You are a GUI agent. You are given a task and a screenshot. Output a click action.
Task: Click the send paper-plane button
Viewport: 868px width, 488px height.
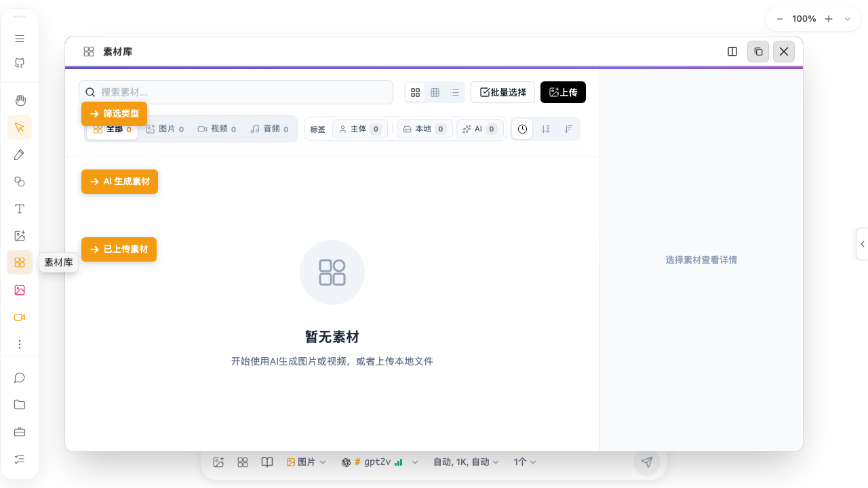coord(647,462)
